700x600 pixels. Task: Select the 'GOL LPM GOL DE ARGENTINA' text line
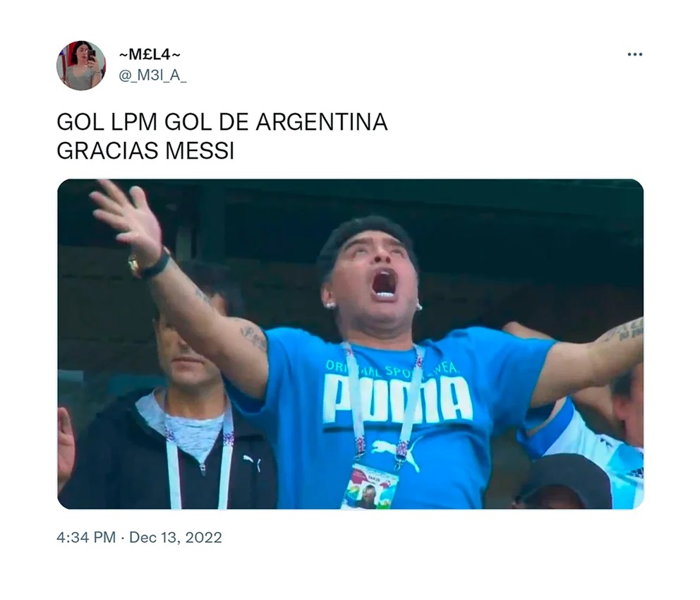[x=222, y=122]
